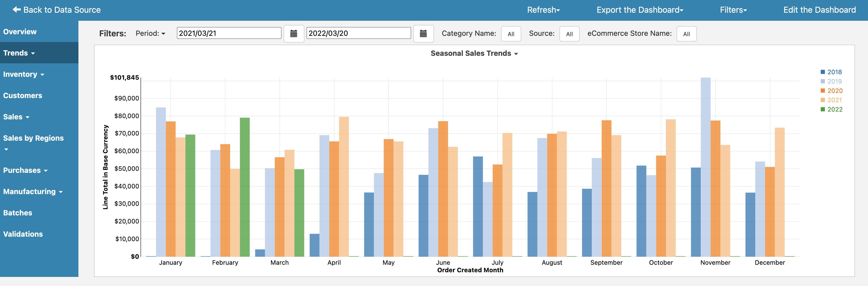Toggle the 2020 legend series

click(831, 91)
